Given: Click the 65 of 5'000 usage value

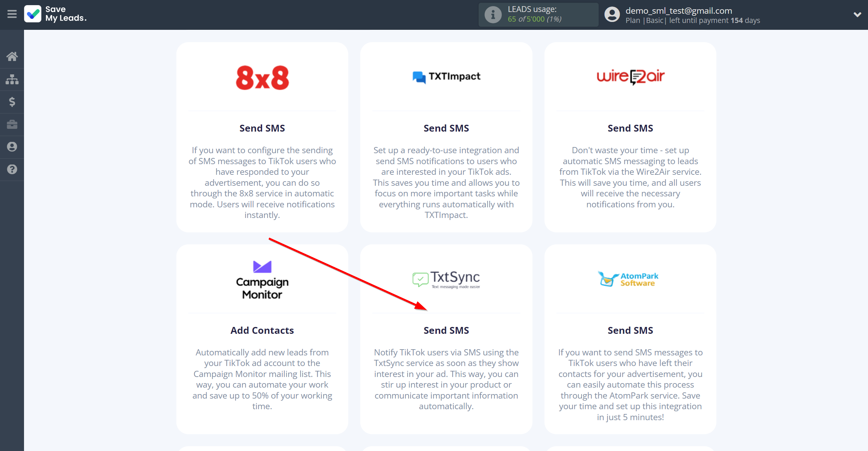Looking at the screenshot, I should pyautogui.click(x=535, y=19).
